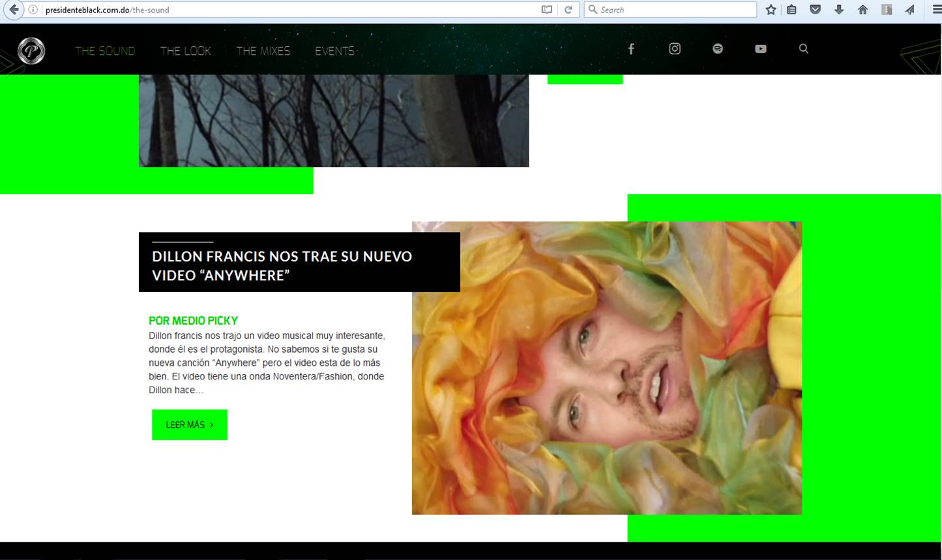Viewport: 942px width, 560px height.
Task: Go to browser home page icon
Action: click(862, 10)
